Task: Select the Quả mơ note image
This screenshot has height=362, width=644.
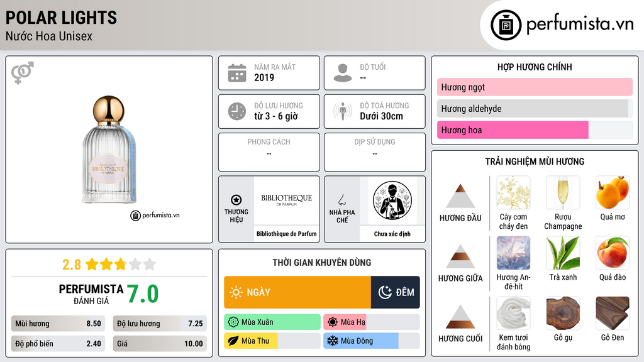Action: [613, 192]
